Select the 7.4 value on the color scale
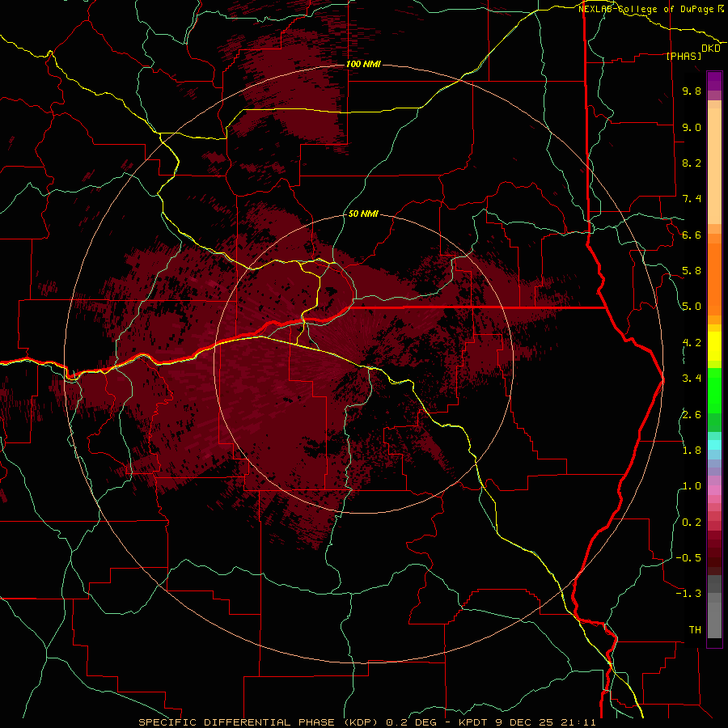Image resolution: width=728 pixels, height=728 pixels. coord(692,199)
